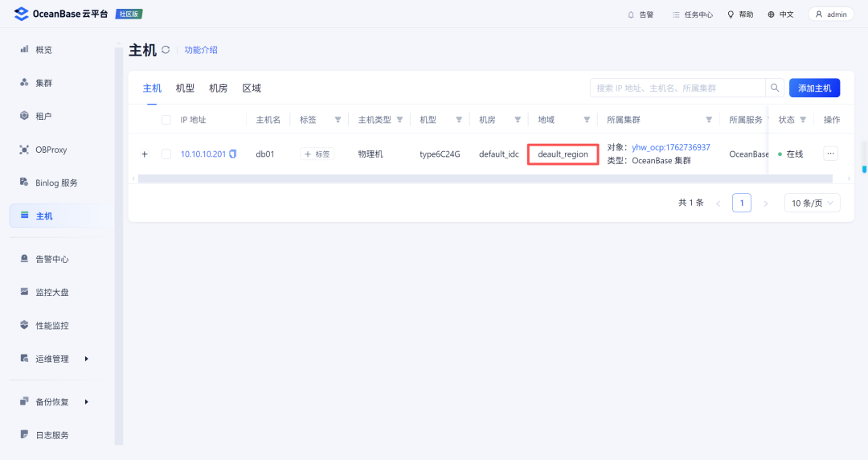The height and width of the screenshot is (460, 868).
Task: Click the deault_region cell
Action: (x=563, y=154)
